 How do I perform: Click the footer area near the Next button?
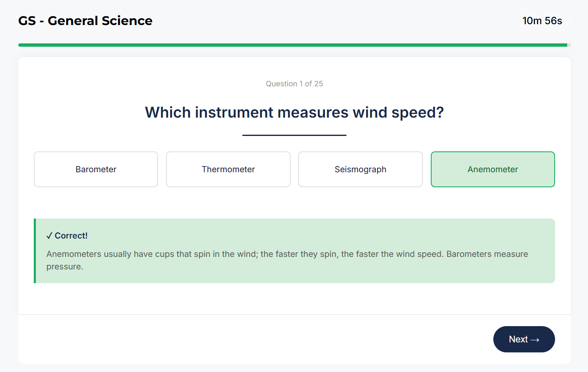[x=250, y=339]
